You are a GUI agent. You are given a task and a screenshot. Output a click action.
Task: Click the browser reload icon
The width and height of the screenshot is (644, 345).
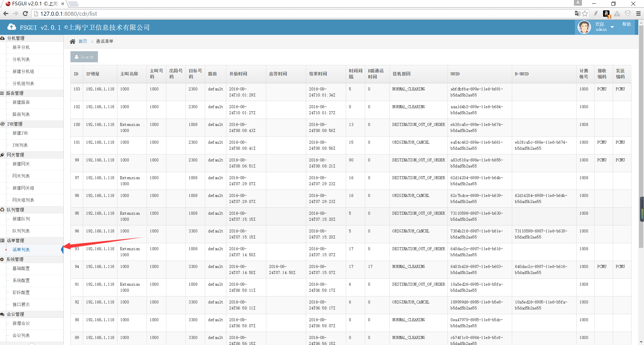tap(25, 14)
